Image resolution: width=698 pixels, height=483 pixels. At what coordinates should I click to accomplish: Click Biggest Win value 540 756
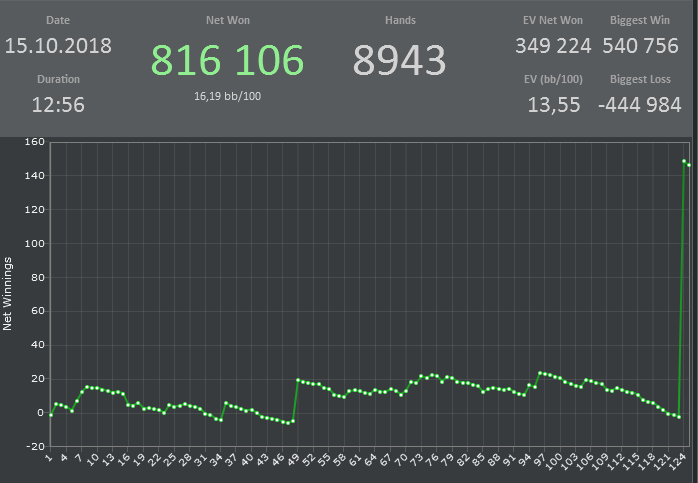tap(640, 46)
